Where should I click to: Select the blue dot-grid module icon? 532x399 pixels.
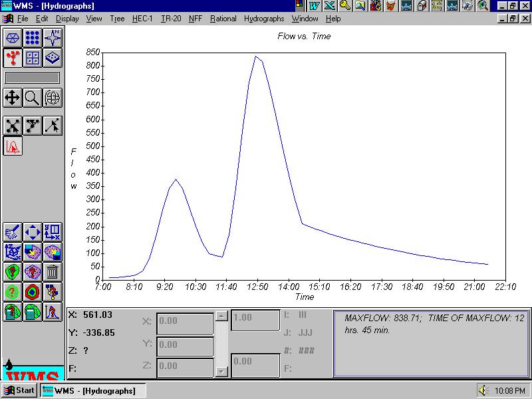point(33,38)
